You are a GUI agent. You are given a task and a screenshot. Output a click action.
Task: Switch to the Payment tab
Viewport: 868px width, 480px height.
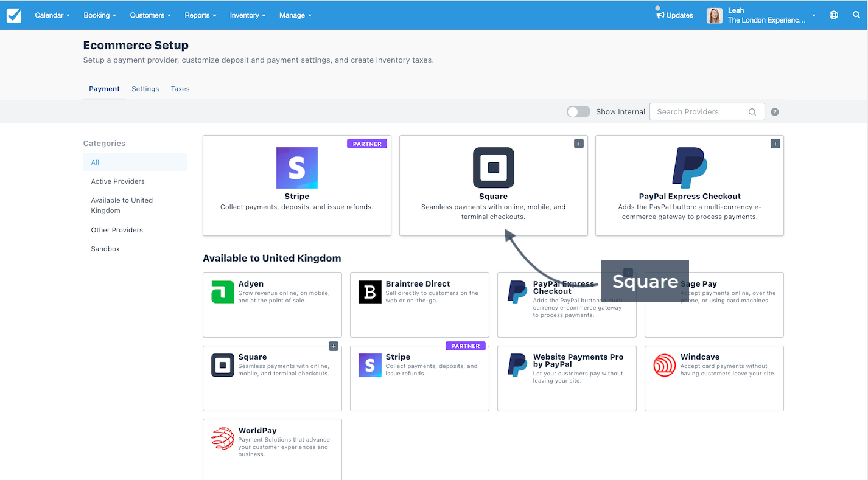point(105,89)
